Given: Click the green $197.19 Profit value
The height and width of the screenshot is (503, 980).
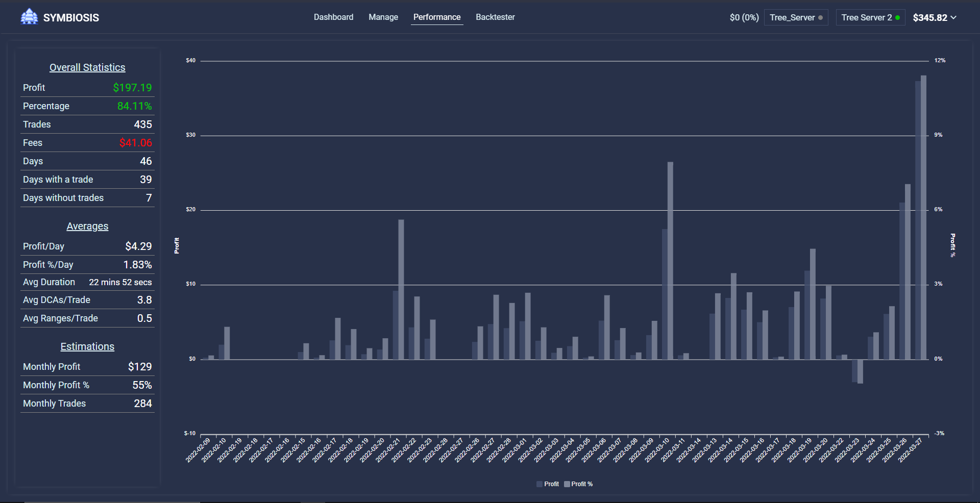Looking at the screenshot, I should point(133,87).
